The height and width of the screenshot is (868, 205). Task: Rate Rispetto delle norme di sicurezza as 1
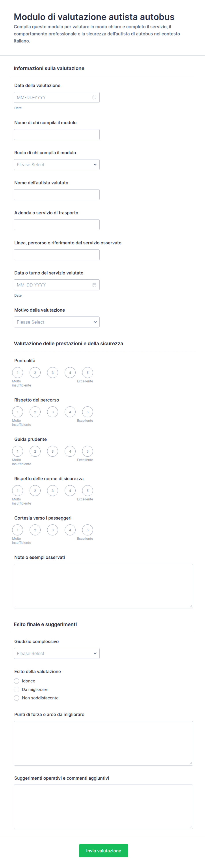tap(18, 491)
